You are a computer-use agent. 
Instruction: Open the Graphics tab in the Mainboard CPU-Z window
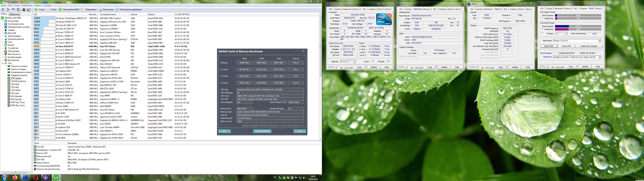click(443, 9)
